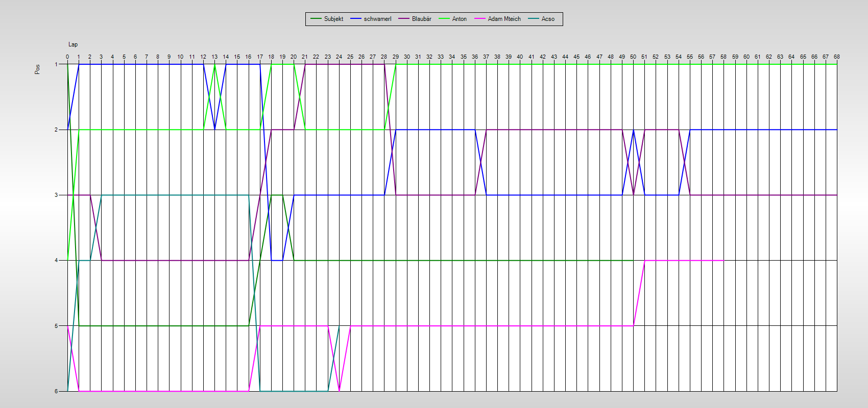Click lap number 45 on the axis
The image size is (868, 408).
click(576, 57)
